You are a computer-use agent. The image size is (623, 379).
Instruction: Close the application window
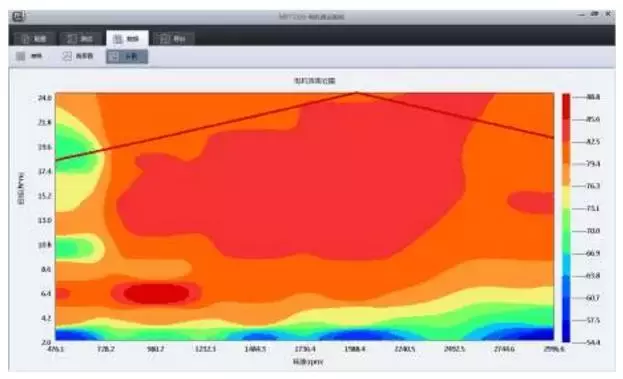pyautogui.click(x=608, y=14)
